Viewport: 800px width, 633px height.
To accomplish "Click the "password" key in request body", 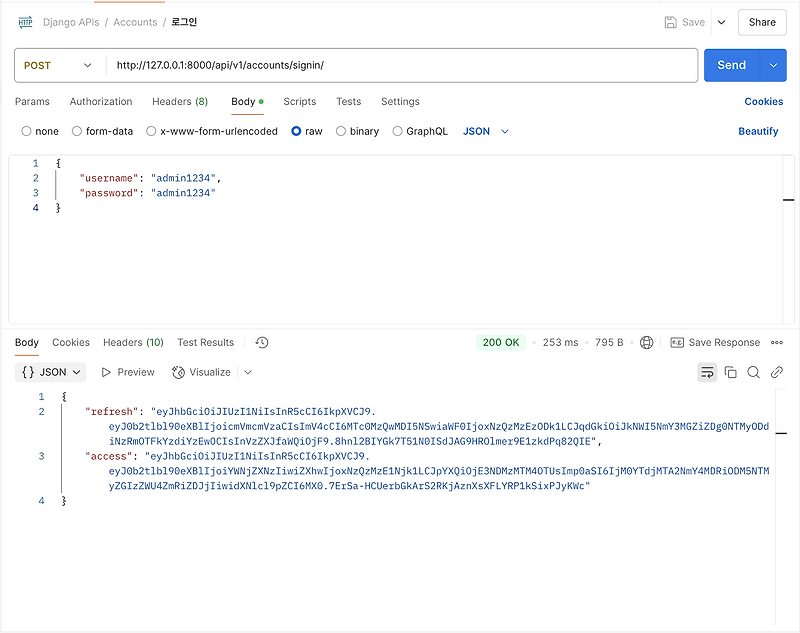I will click(109, 193).
